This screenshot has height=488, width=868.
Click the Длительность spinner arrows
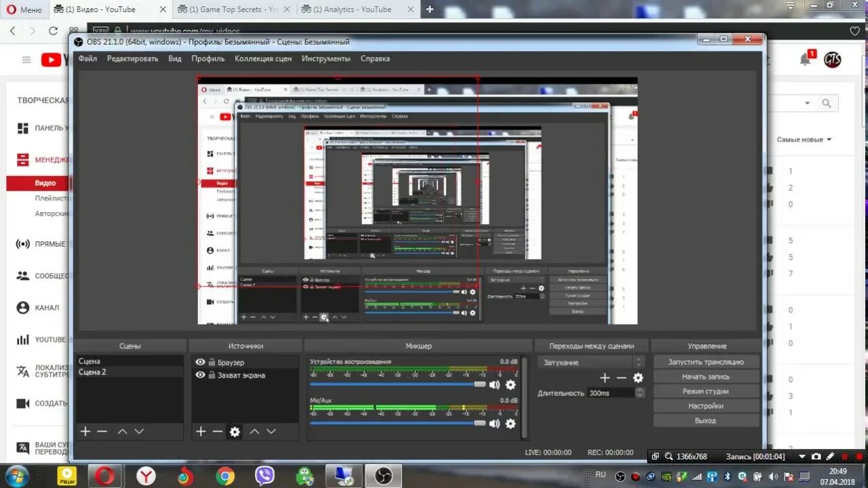coord(640,393)
